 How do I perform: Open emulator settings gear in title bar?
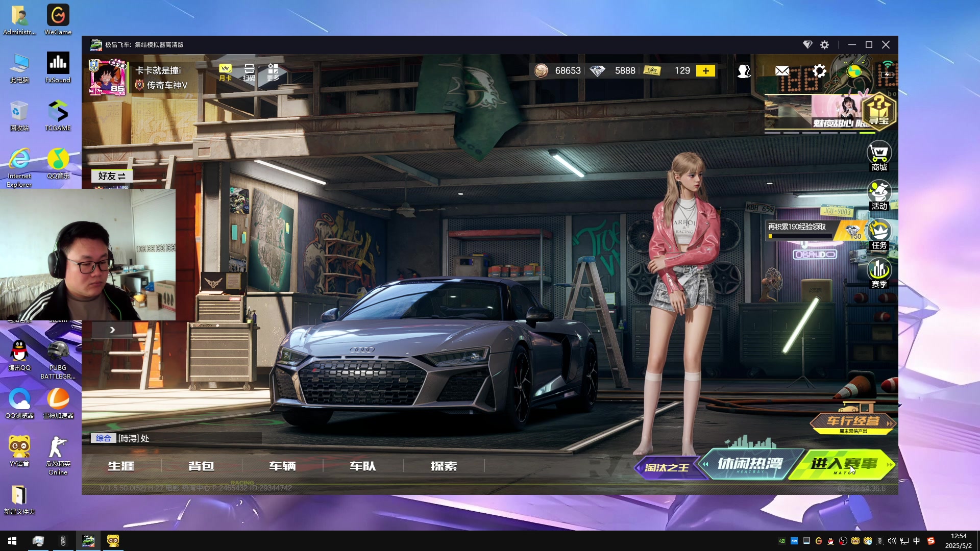824,45
